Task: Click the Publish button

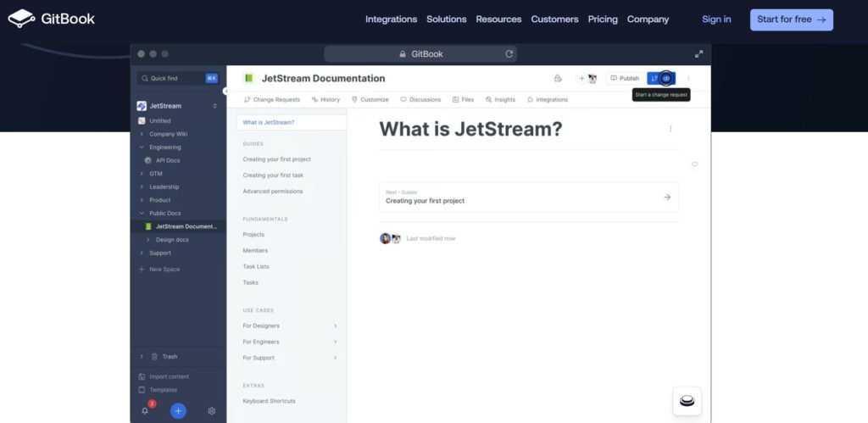Action: click(625, 78)
